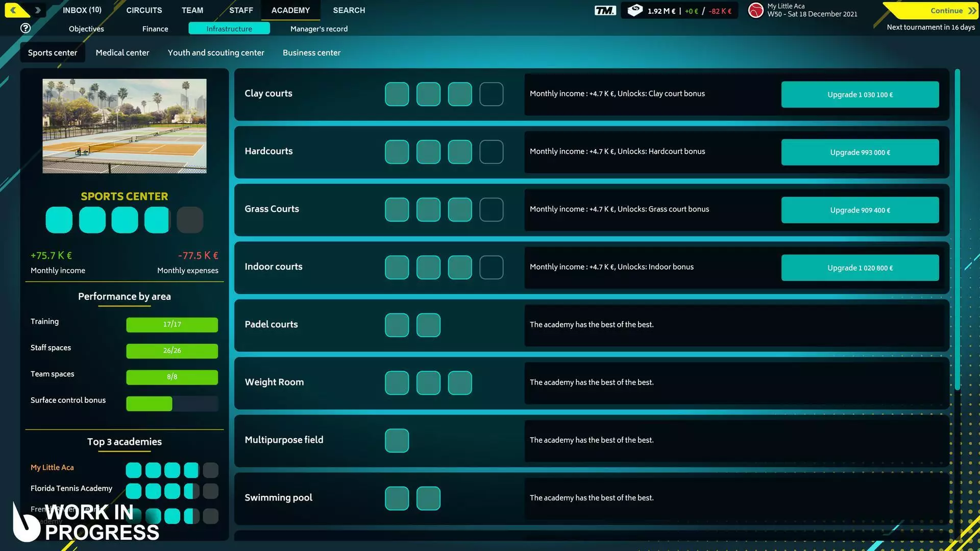Click the My Little Aca tennis ball icon
The image size is (980, 551).
[x=755, y=10]
